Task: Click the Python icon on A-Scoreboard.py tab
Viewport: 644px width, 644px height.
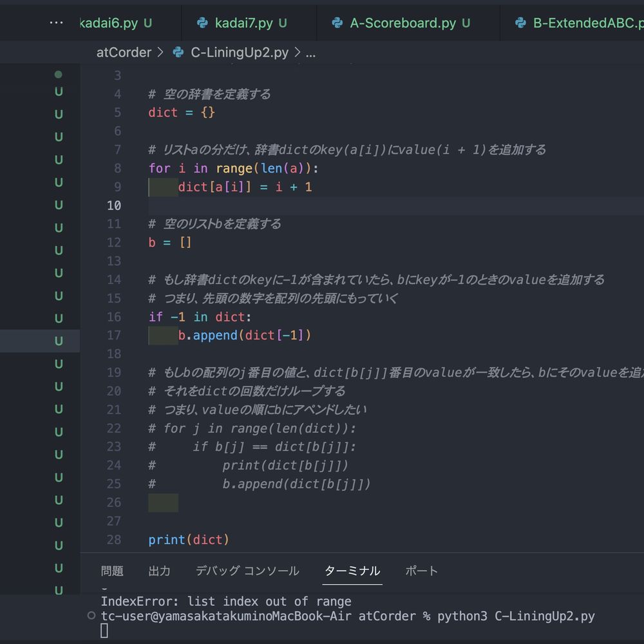Action: pyautogui.click(x=337, y=23)
